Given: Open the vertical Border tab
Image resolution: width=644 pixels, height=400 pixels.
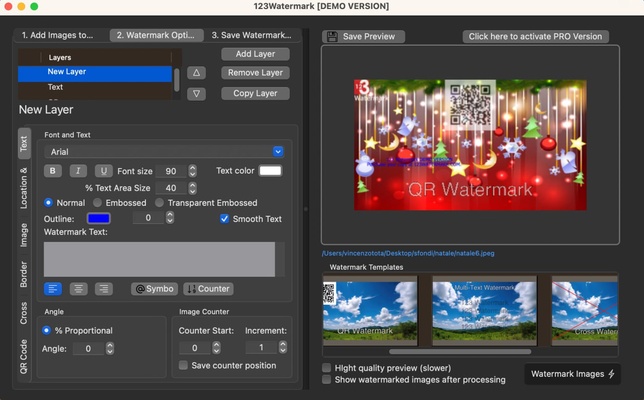Looking at the screenshot, I should pyautogui.click(x=24, y=274).
